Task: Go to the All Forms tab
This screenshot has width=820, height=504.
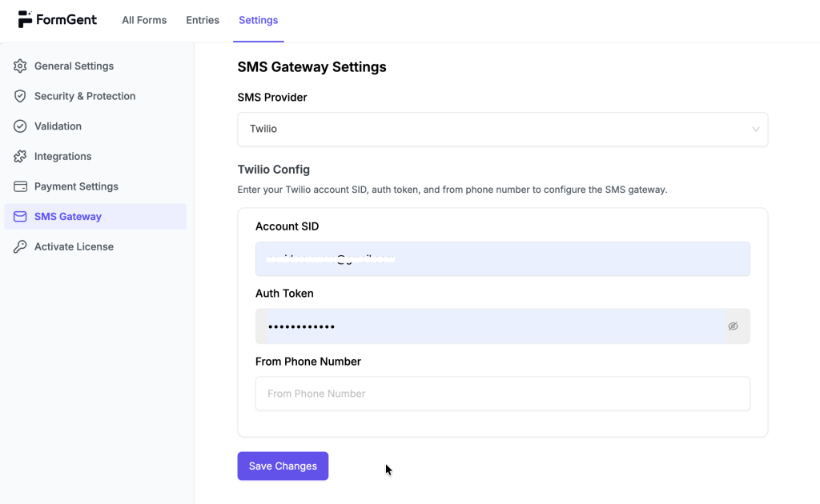Action: tap(144, 20)
